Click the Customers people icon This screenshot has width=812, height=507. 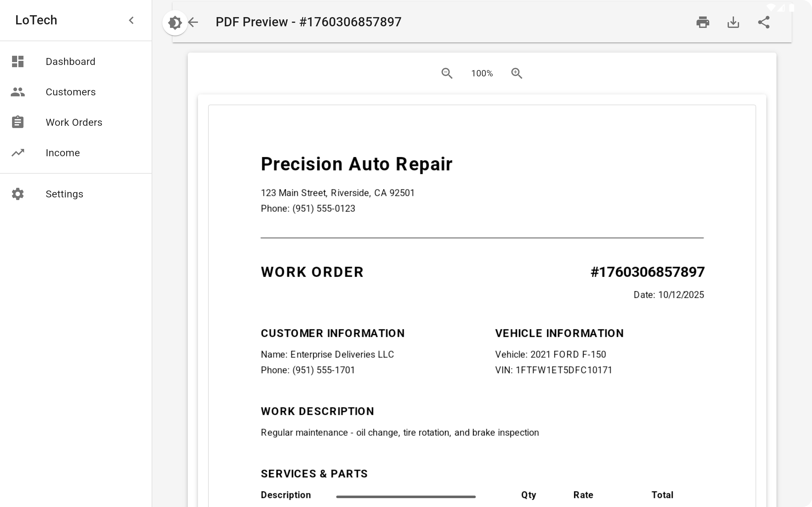[18, 92]
